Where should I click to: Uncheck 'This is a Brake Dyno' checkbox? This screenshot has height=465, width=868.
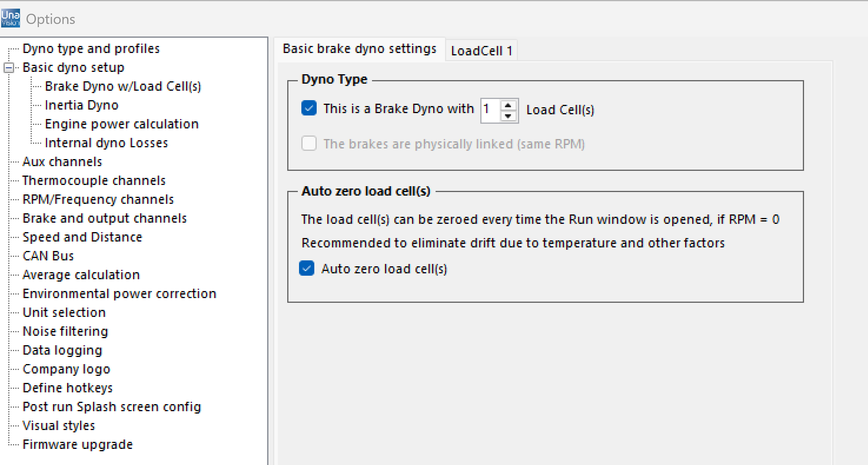click(309, 108)
